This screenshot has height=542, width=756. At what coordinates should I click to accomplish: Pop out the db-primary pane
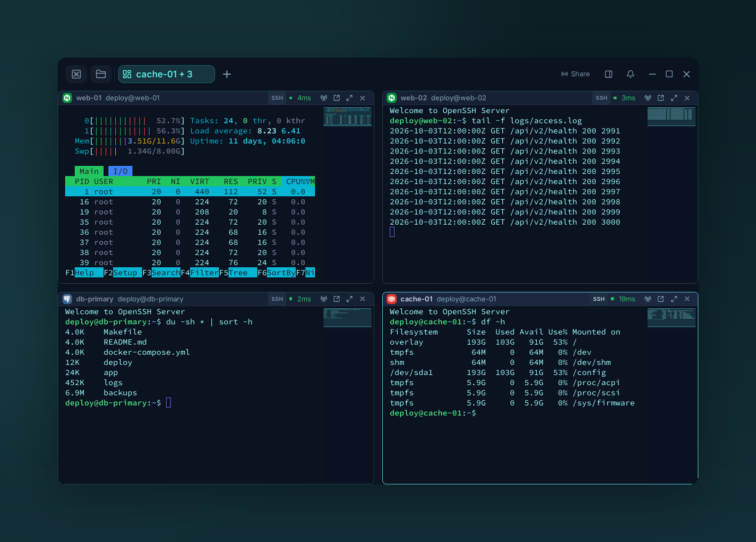tap(336, 299)
